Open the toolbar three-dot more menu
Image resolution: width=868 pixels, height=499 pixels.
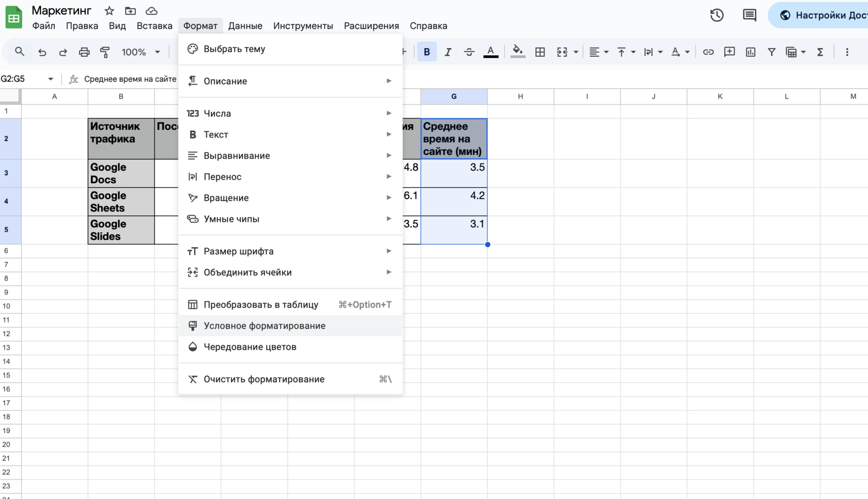[847, 52]
